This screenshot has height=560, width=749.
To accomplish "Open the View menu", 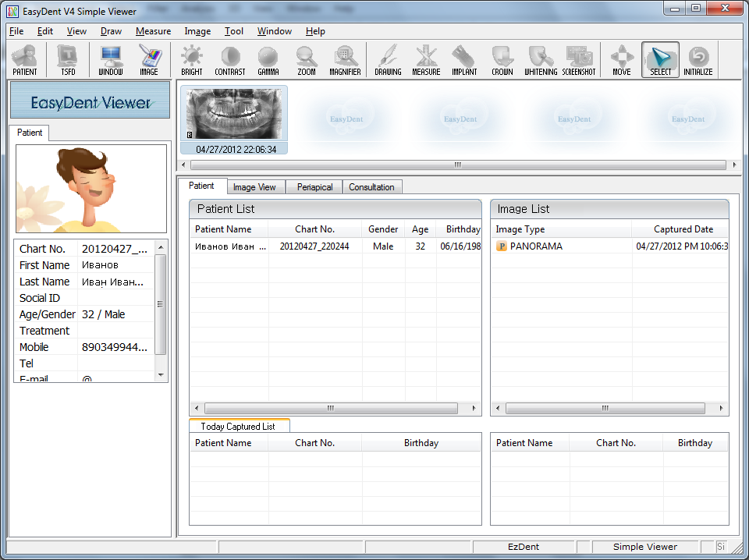I will 76,31.
